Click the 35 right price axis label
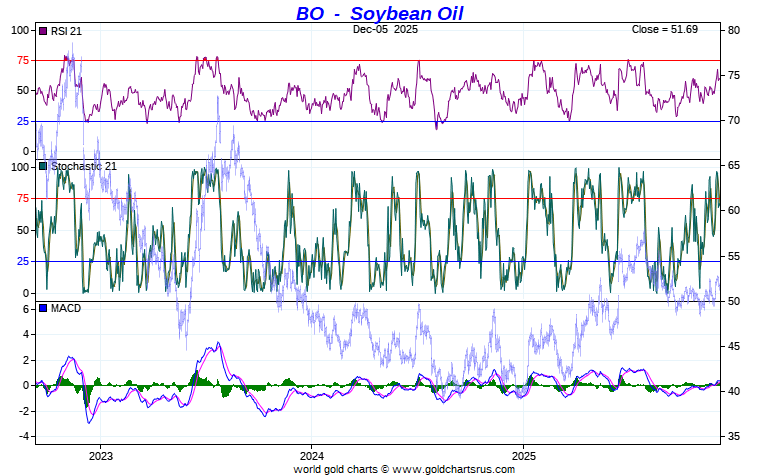This screenshot has height=475, width=760. tap(734, 436)
